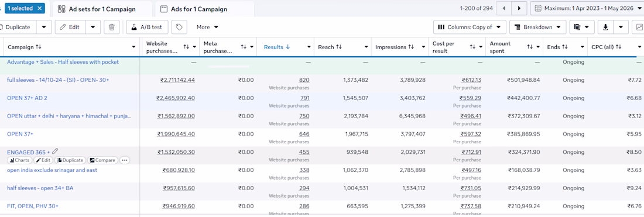Open the OPEN 37+ AD 2 campaign link
The width and height of the screenshot is (644, 217).
(30, 98)
